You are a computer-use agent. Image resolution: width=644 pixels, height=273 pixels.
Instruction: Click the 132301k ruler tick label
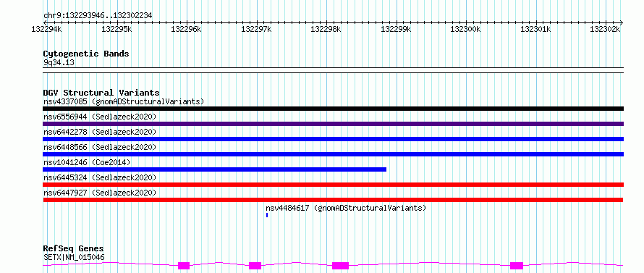(536, 29)
